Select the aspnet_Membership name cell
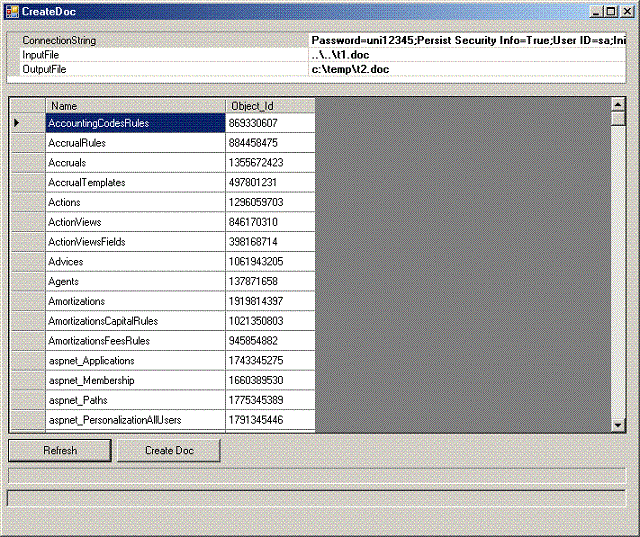The width and height of the screenshot is (640, 537). click(136, 380)
